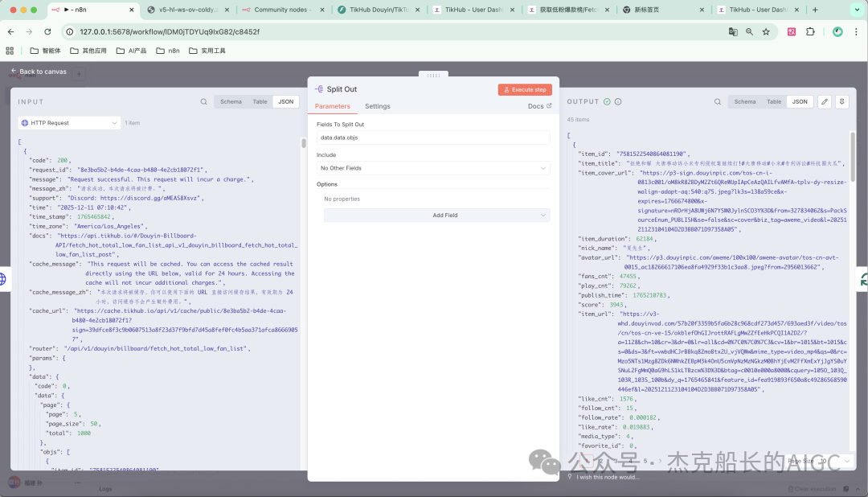Go back to canvas
Image resolution: width=868 pixels, height=497 pixels.
39,72
